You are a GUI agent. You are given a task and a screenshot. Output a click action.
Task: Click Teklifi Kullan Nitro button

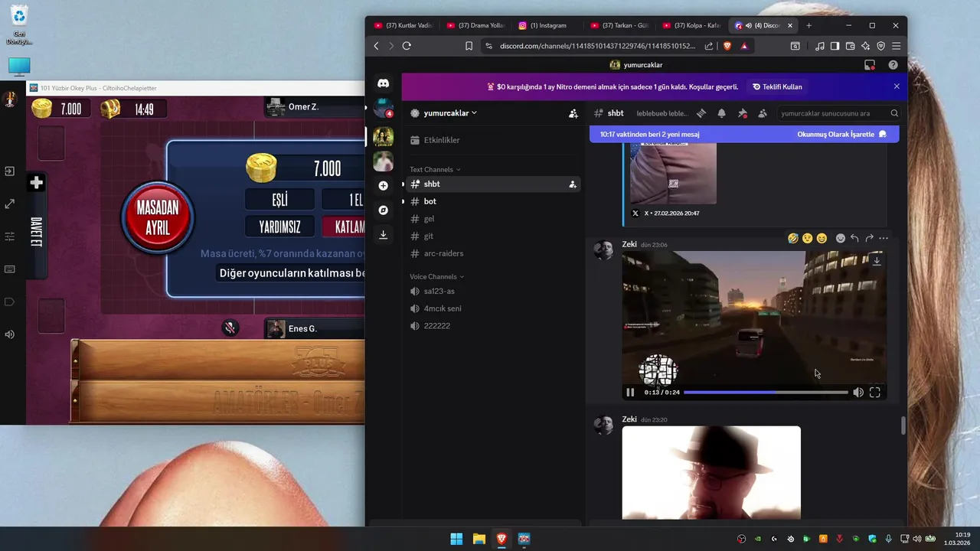tap(777, 86)
